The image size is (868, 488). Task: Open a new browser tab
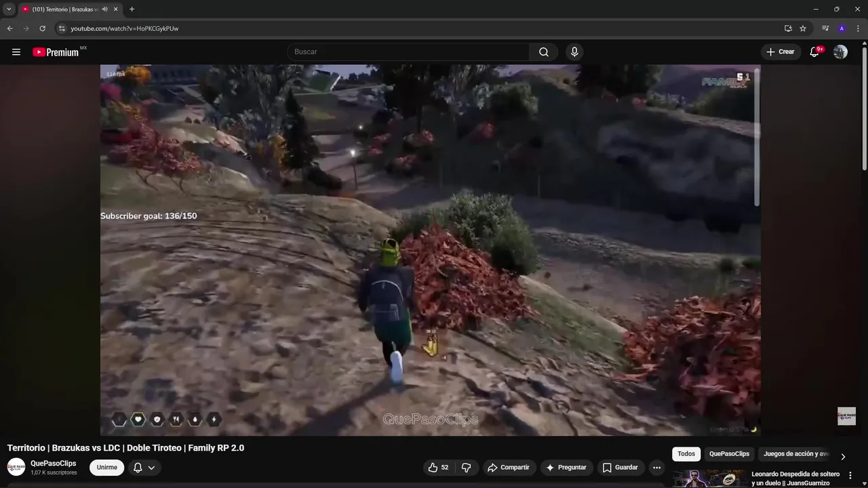click(x=132, y=9)
